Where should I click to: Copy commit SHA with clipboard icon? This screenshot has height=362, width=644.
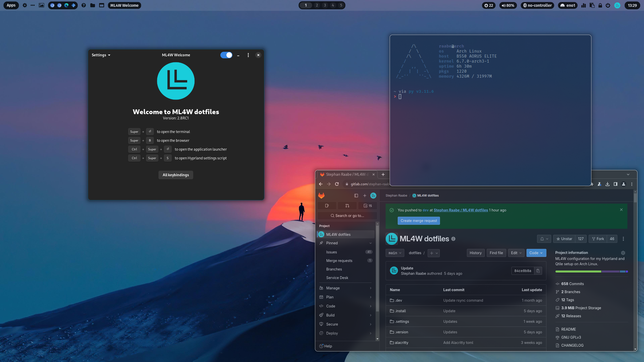tap(538, 271)
